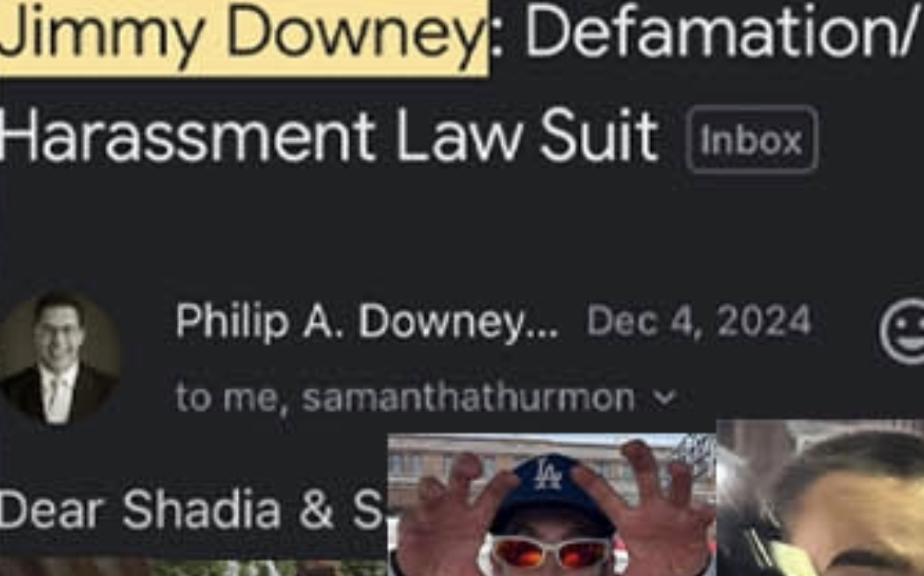Open the photo with the blue cap
The height and width of the screenshot is (576, 924).
[x=552, y=505]
